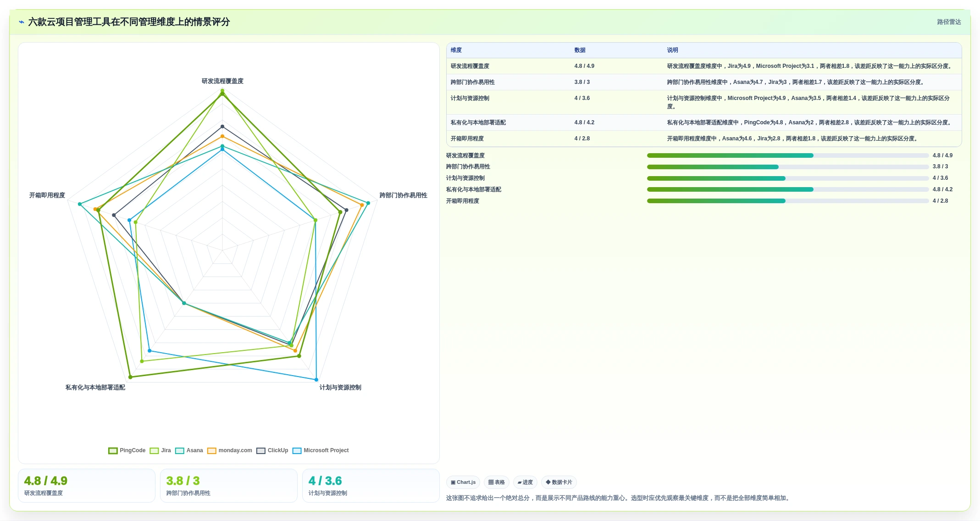
Task: Click the radar axis label 研发流程覆盖度
Action: coord(222,81)
